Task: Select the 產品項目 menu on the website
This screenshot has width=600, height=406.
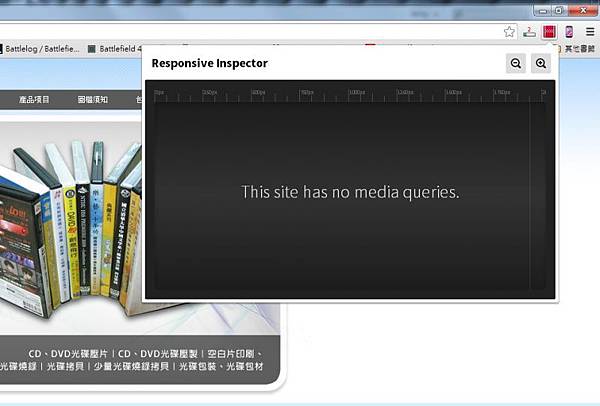Action: 34,99
